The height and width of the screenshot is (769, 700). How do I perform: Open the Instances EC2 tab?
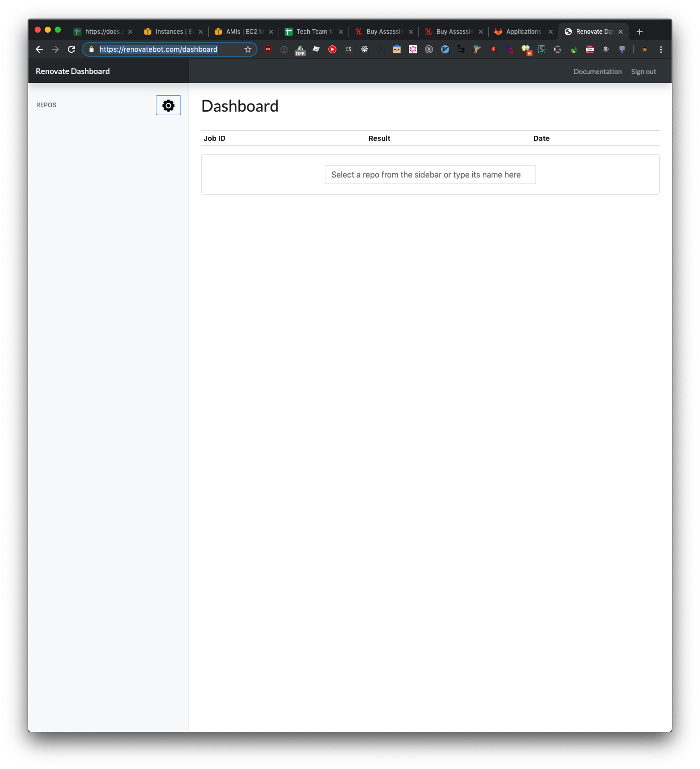[x=171, y=31]
